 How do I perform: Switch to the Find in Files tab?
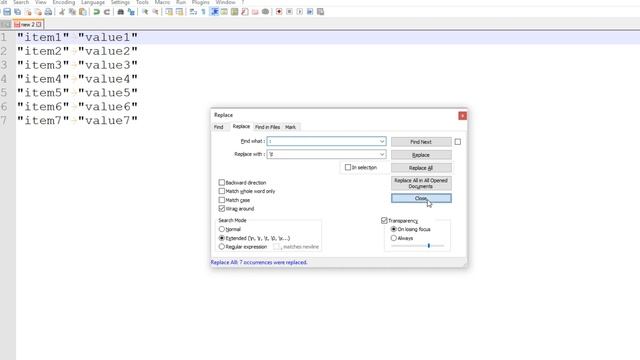[x=267, y=127]
